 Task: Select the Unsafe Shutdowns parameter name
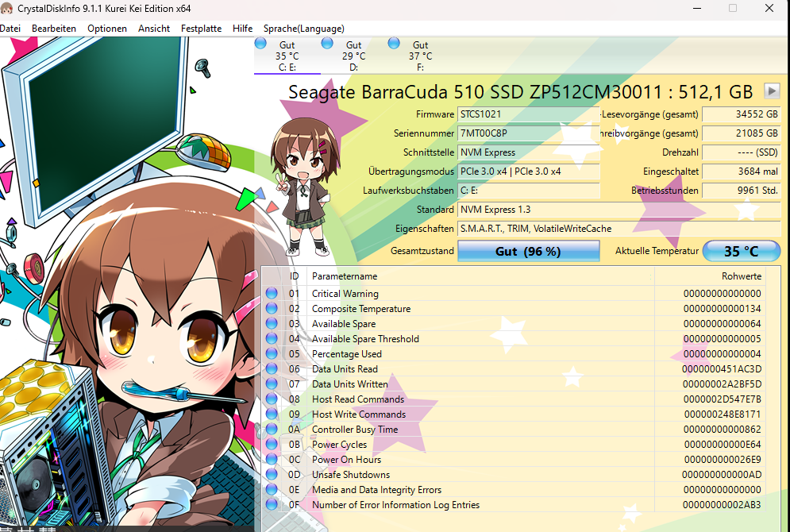point(351,475)
